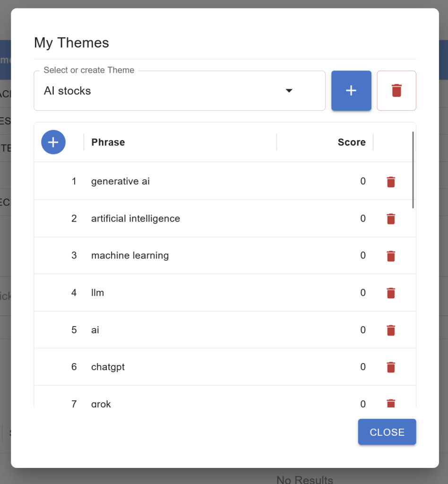
Task: Add a new phrase with round plus icon
Action: [53, 142]
